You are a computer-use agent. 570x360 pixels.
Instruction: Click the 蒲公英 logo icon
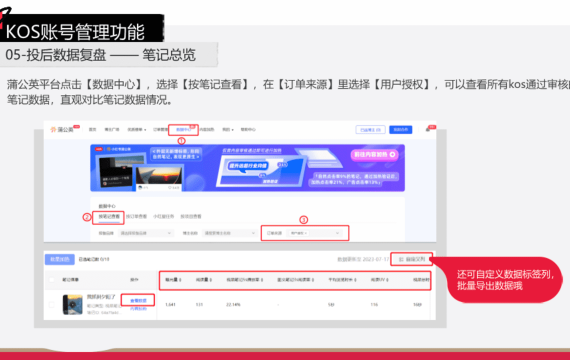pyautogui.click(x=53, y=129)
